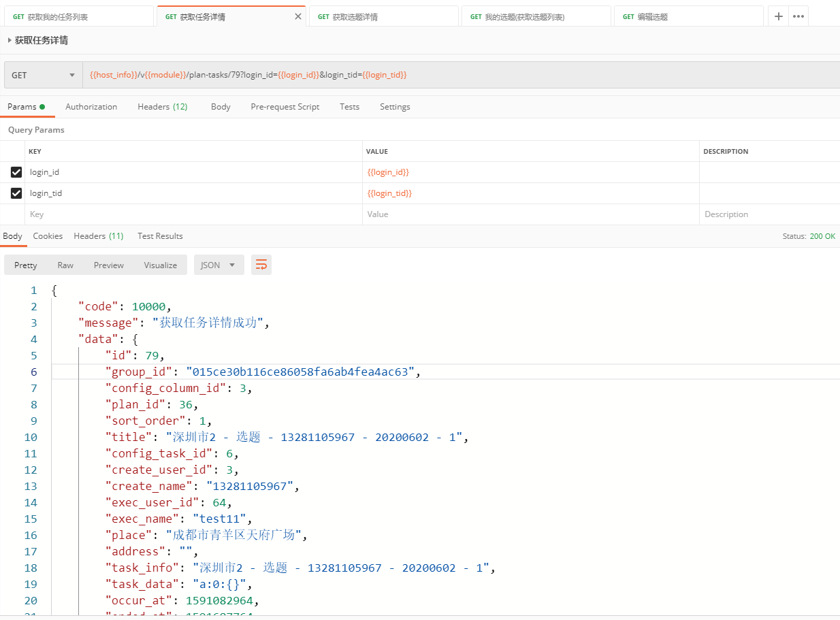This screenshot has height=620, width=840.
Task: Open the JSON format dropdown
Action: 219,265
